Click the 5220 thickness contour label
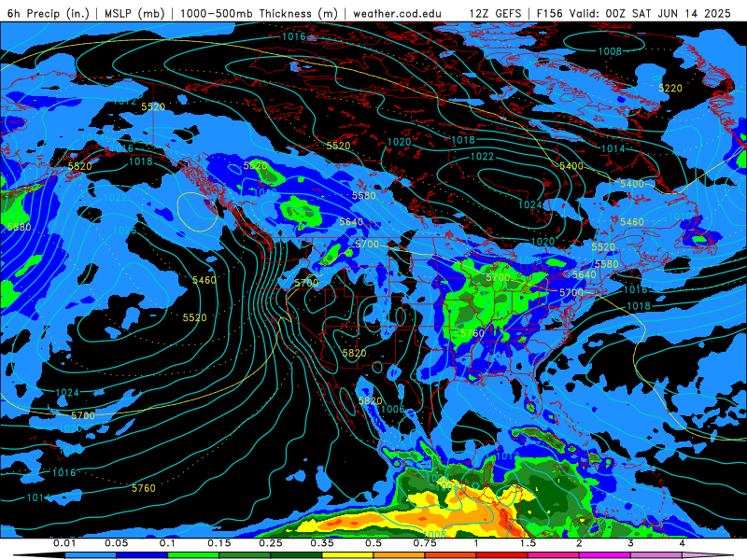 pyautogui.click(x=670, y=88)
